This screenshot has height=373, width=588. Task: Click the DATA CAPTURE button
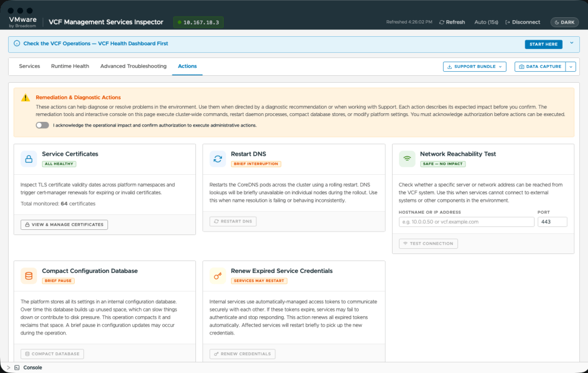tap(540, 67)
